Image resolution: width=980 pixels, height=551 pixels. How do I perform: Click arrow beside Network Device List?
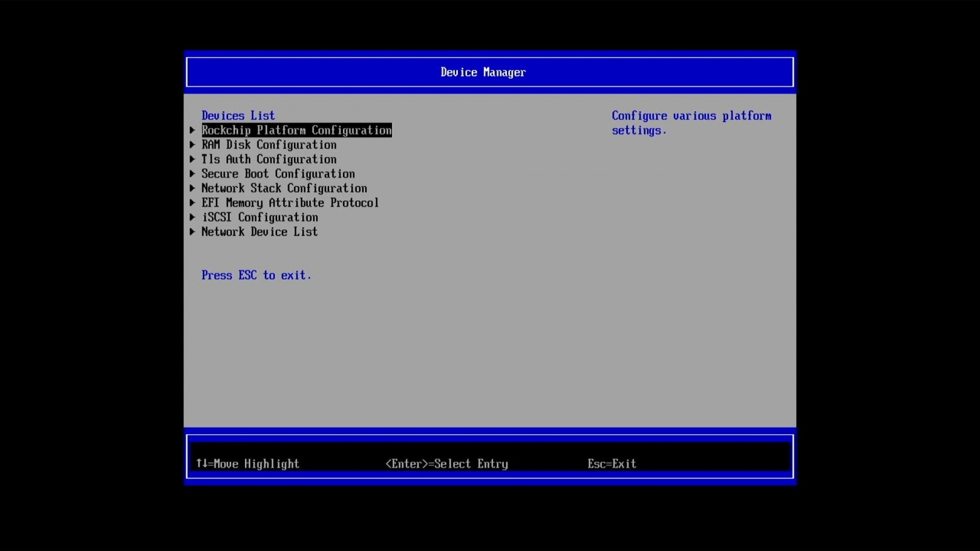193,231
